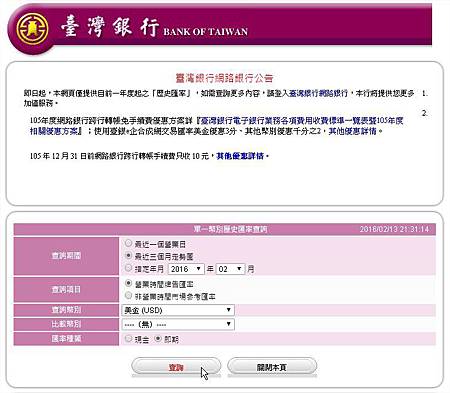Open bold 其他優惠詳情 link after 只收10元
The height and width of the screenshot is (393, 450).
pos(240,156)
